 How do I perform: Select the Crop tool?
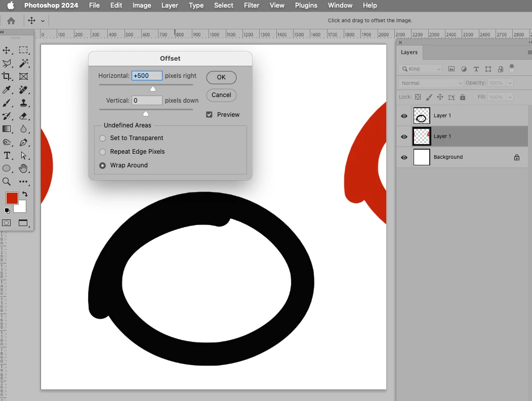coord(7,76)
